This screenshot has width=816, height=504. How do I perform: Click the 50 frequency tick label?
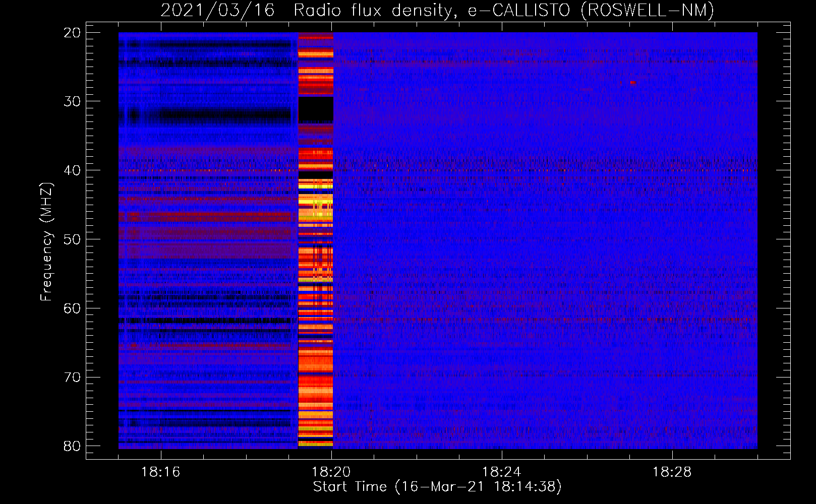coord(72,239)
